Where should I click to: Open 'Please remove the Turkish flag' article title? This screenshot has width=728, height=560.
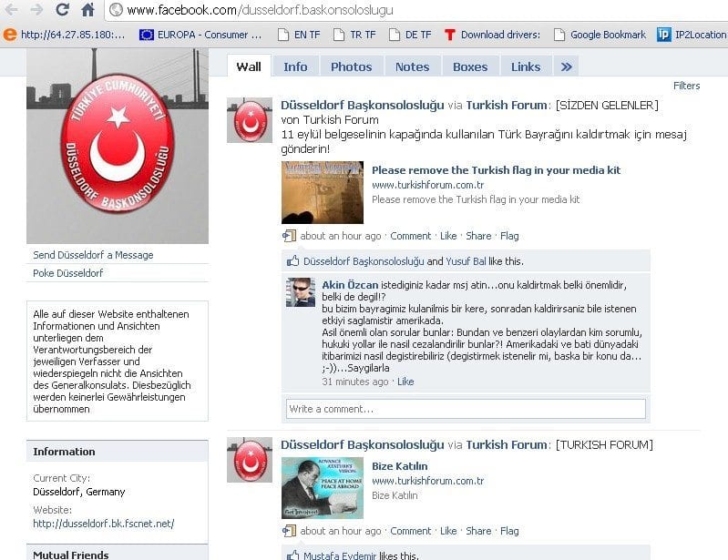pyautogui.click(x=496, y=170)
